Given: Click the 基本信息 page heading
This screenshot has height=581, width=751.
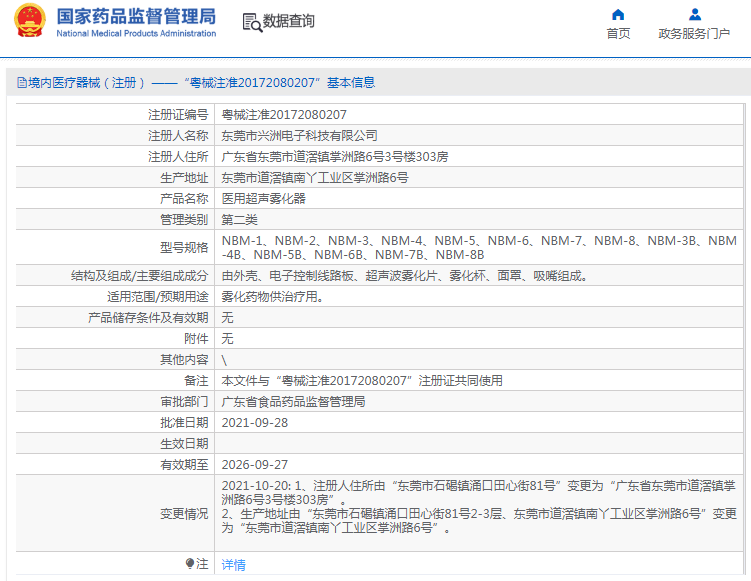Looking at the screenshot, I should click(351, 83).
